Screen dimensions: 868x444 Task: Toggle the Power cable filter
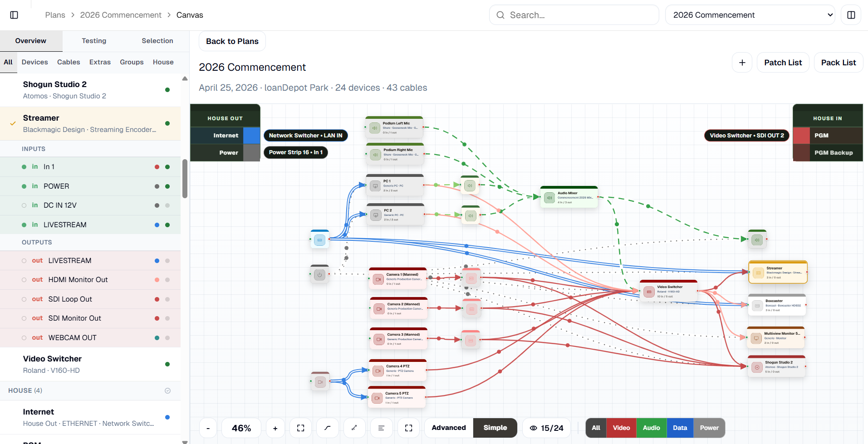point(709,428)
